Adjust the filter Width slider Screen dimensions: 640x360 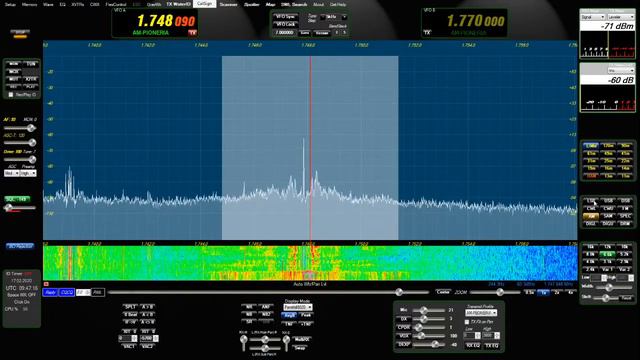(614, 288)
